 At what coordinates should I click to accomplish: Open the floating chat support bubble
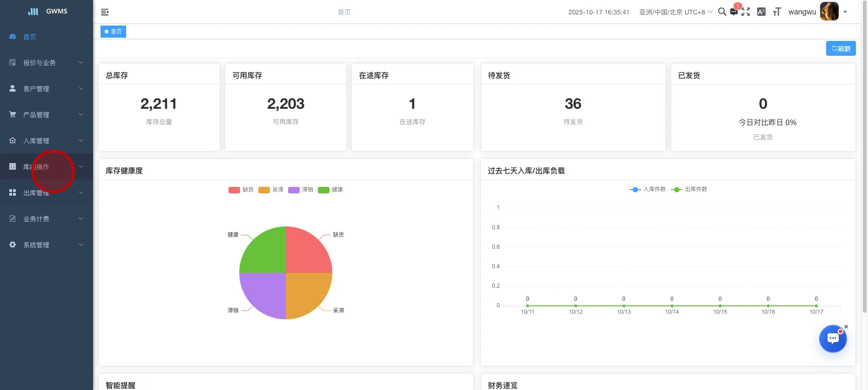(833, 338)
